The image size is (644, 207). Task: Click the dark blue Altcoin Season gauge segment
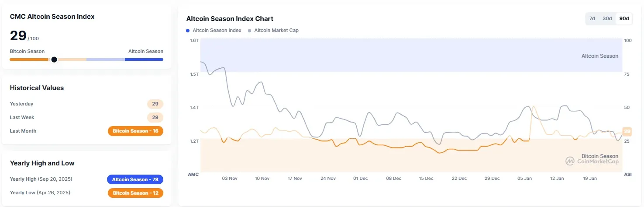pos(144,60)
